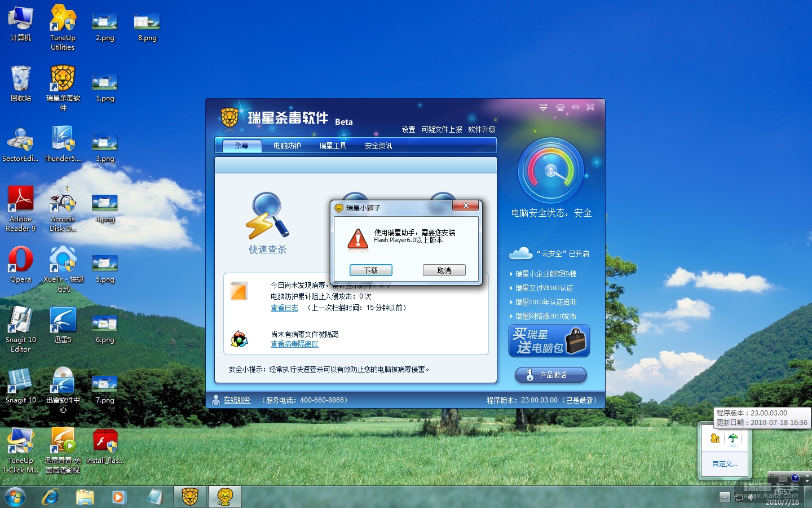Click the 软件升级 update menu item
The width and height of the screenshot is (812, 508).
(x=482, y=129)
